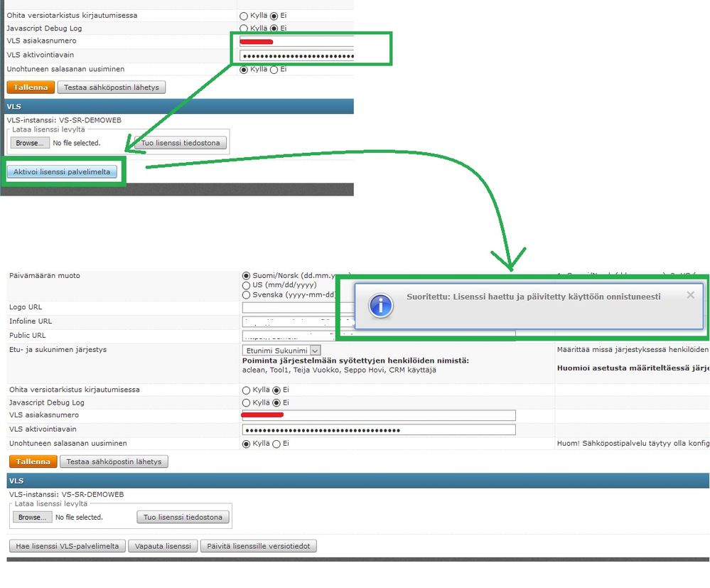This screenshot has width=710, height=588.
Task: Set Unohtuneen salasanan uusiminen to Ei, upper screenshot
Action: click(274, 70)
